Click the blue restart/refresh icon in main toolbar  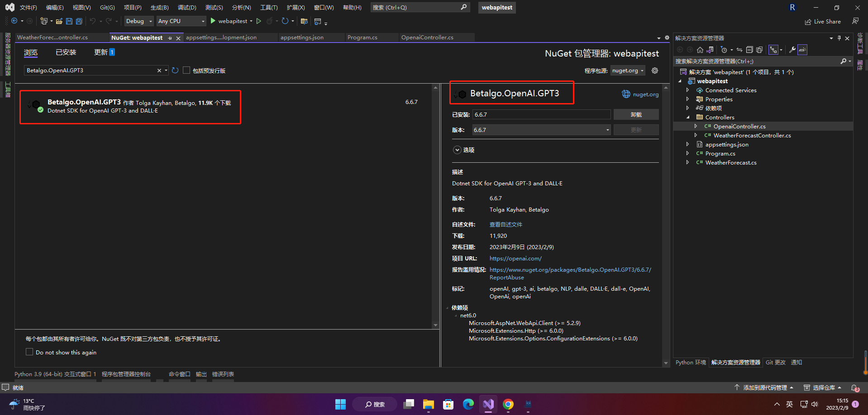click(x=285, y=21)
